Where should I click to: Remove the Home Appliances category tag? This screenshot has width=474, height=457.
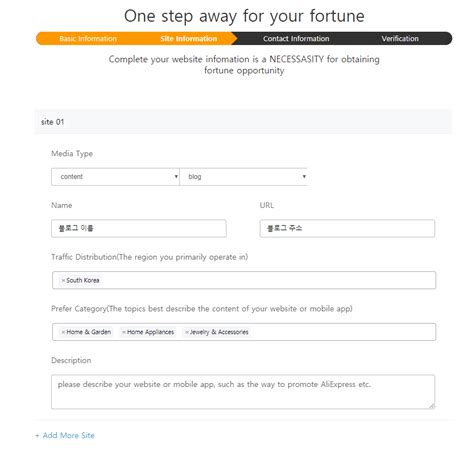pos(124,332)
